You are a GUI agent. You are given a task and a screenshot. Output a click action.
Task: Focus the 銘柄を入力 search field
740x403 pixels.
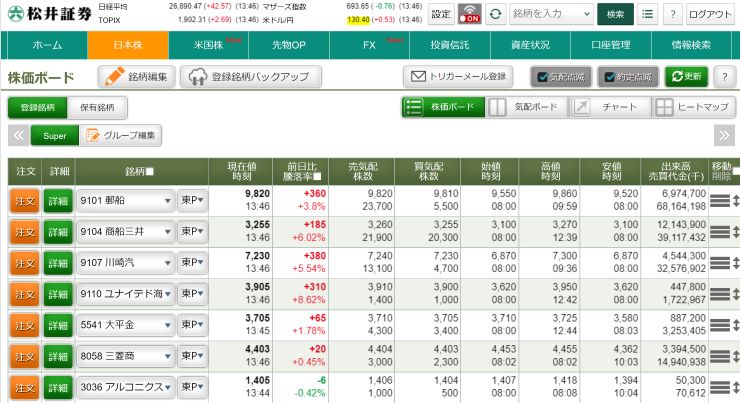click(x=551, y=14)
